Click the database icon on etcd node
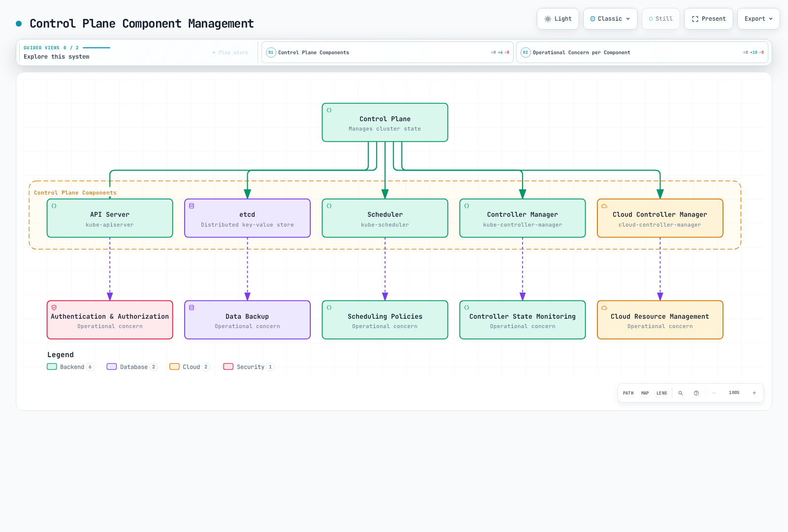 192,206
